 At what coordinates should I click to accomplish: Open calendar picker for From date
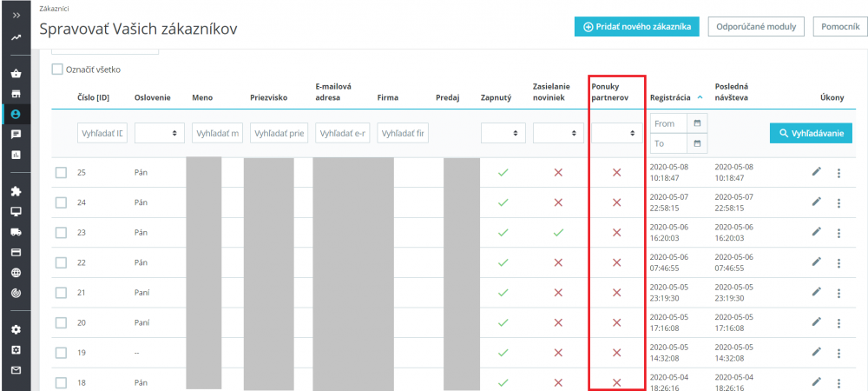pyautogui.click(x=697, y=123)
